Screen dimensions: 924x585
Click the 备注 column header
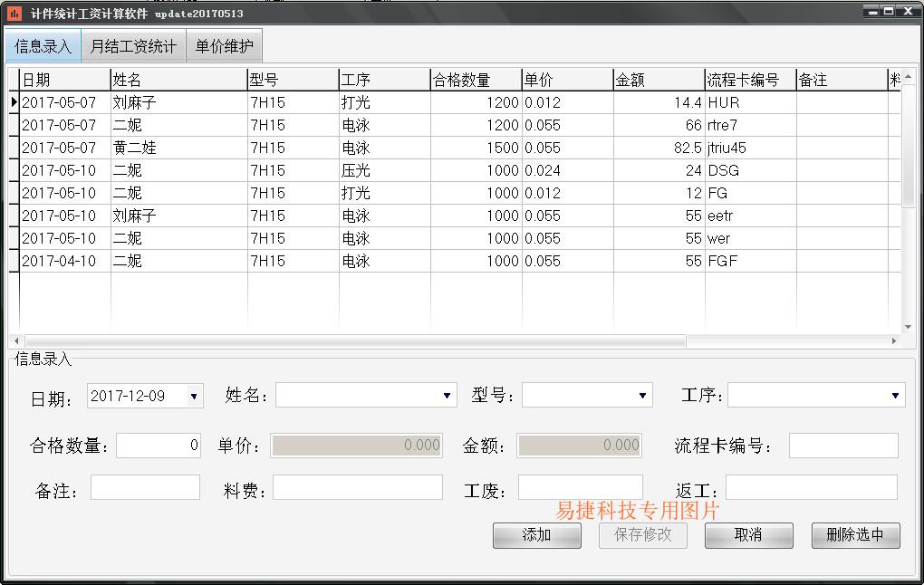pyautogui.click(x=842, y=80)
